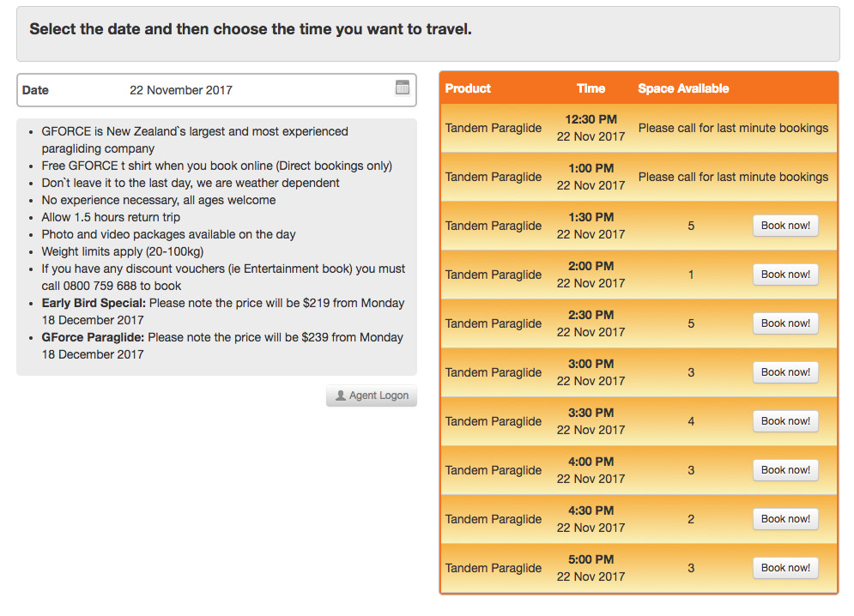Book the 2:30 PM Tandem Paraglide
This screenshot has height=616, width=854.
tap(785, 323)
